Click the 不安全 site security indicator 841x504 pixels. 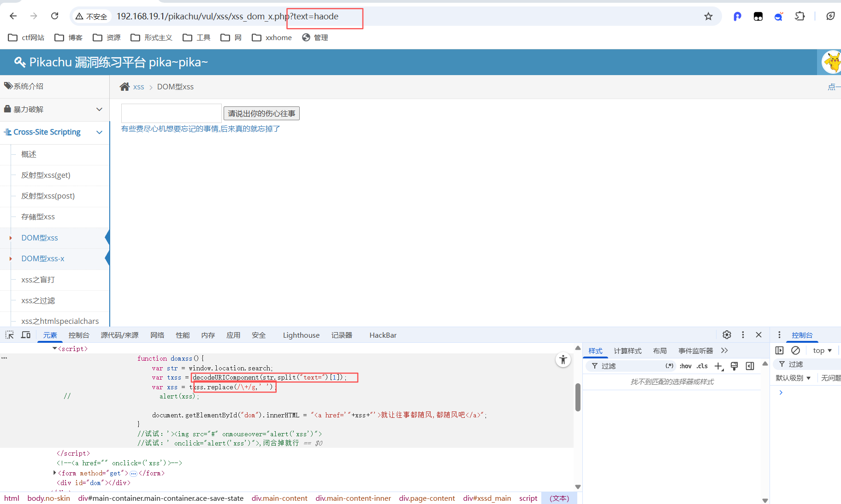click(x=91, y=17)
